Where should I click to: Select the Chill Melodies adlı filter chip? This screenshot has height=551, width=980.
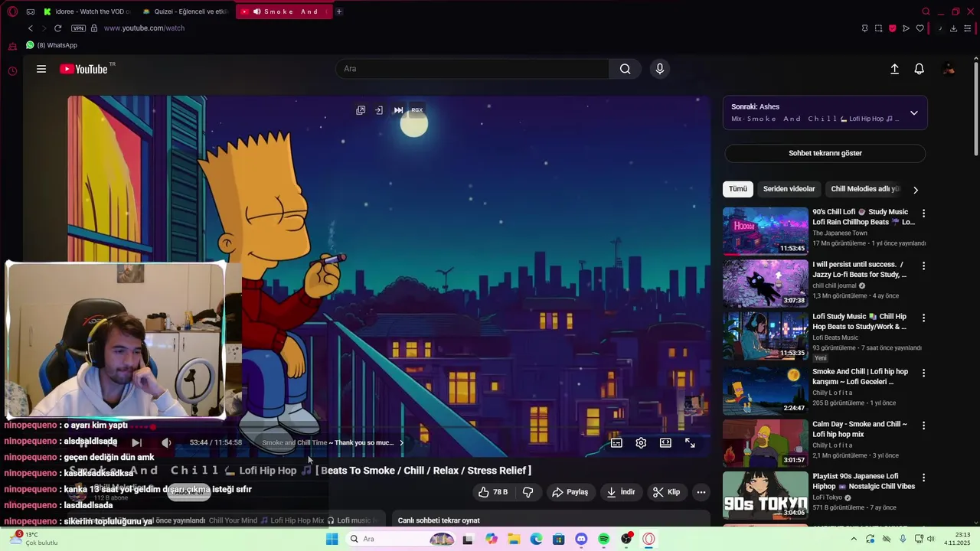tap(865, 189)
